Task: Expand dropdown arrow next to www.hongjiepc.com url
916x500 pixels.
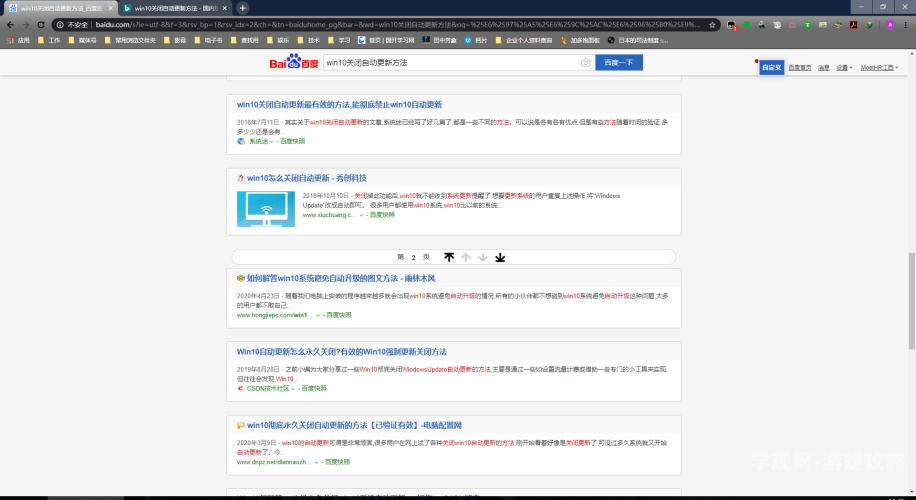Action: pos(318,315)
